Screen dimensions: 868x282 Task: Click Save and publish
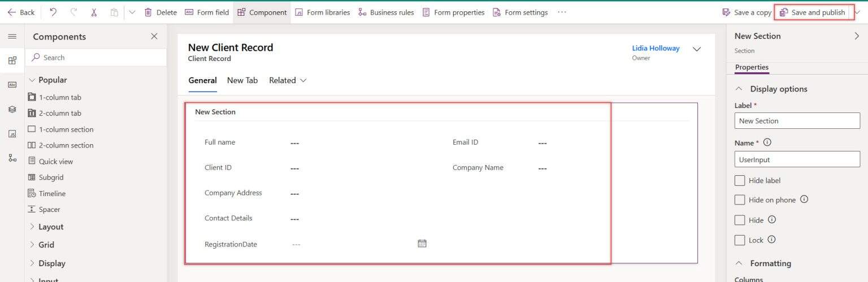pos(813,12)
